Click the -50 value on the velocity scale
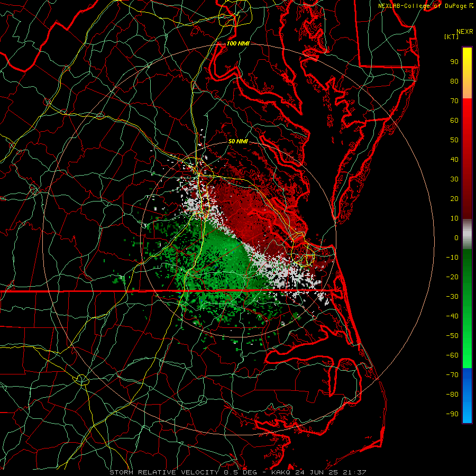The height and width of the screenshot is (476, 476). (452, 336)
